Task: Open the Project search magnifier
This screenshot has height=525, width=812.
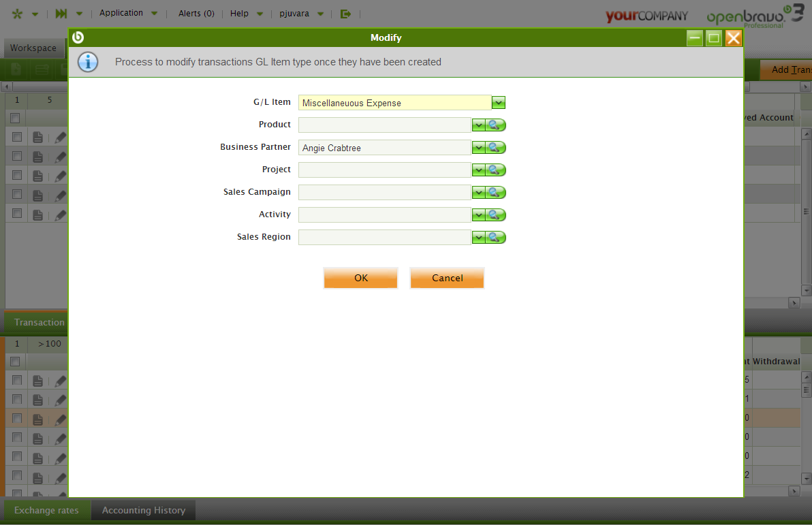Action: click(496, 170)
